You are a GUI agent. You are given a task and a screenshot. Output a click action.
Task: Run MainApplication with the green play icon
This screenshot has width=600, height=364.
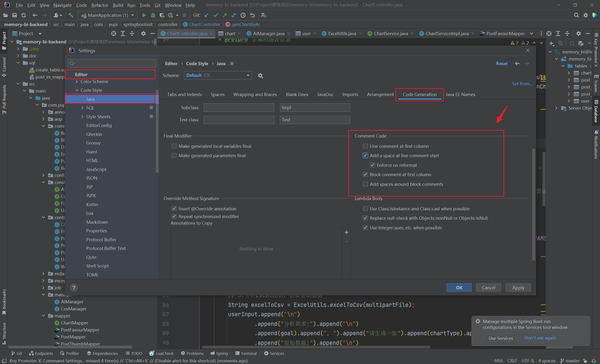144,15
